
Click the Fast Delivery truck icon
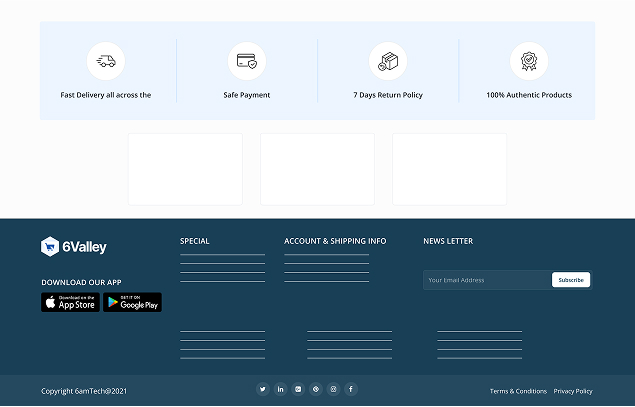click(106, 61)
